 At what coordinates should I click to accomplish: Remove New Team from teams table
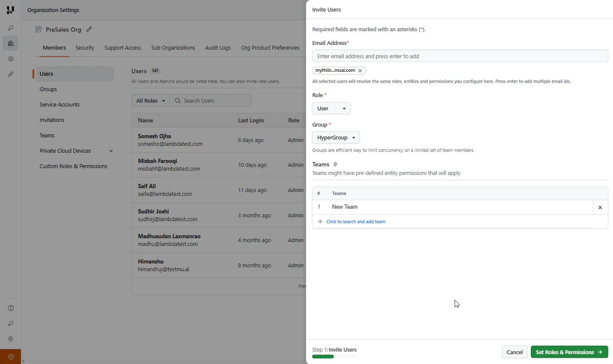tap(600, 207)
